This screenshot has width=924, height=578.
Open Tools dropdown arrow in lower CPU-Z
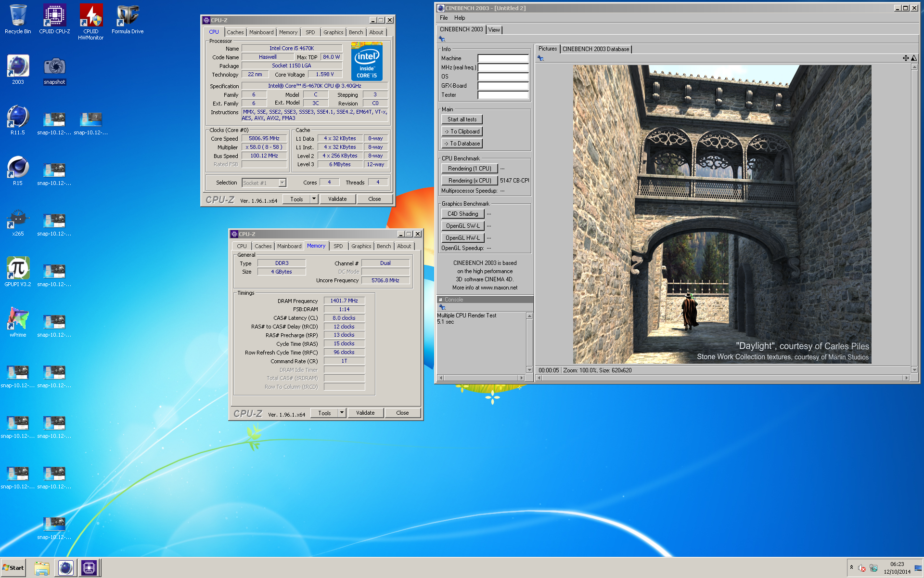pyautogui.click(x=342, y=413)
